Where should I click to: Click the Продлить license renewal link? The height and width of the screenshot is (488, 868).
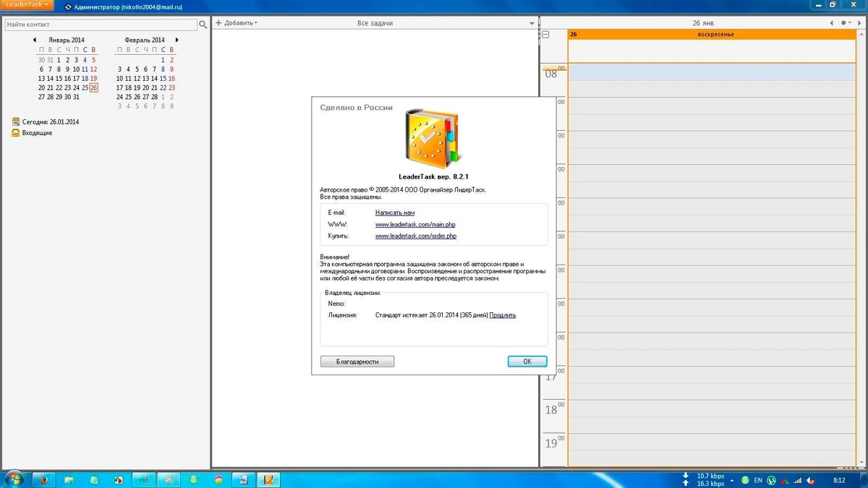coord(503,315)
